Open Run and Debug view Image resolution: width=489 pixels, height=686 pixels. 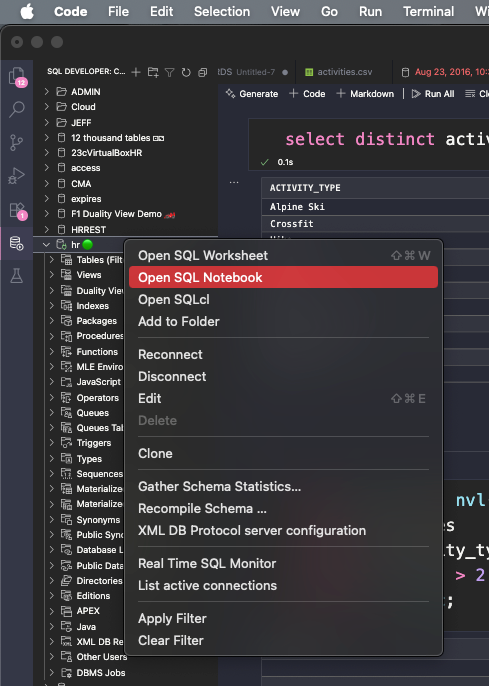17,176
